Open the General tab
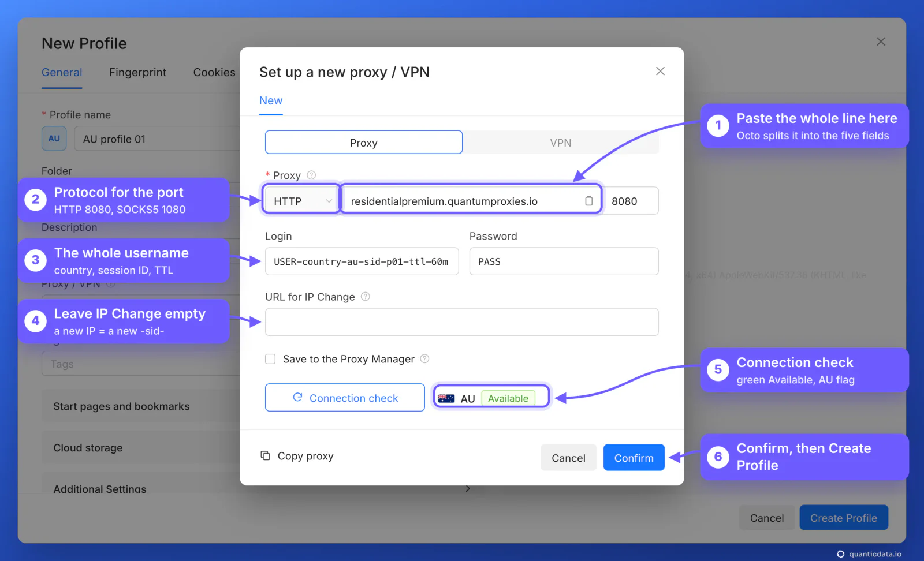The height and width of the screenshot is (561, 924). coord(62,73)
